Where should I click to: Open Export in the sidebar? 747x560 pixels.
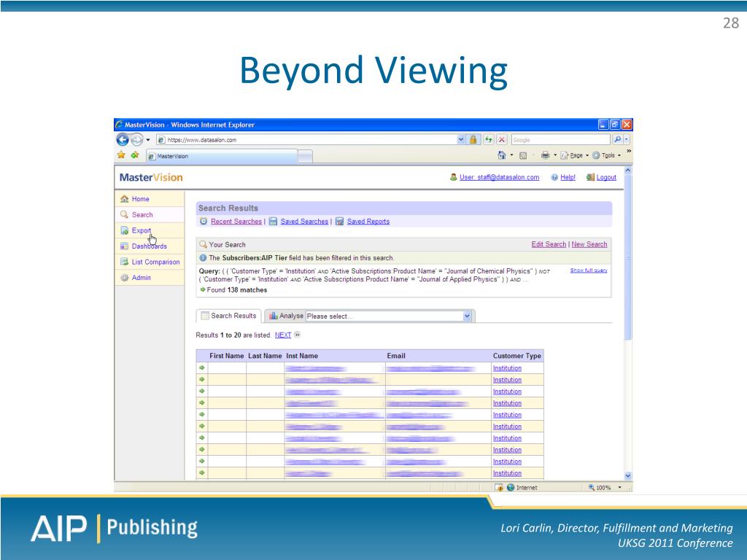(142, 230)
